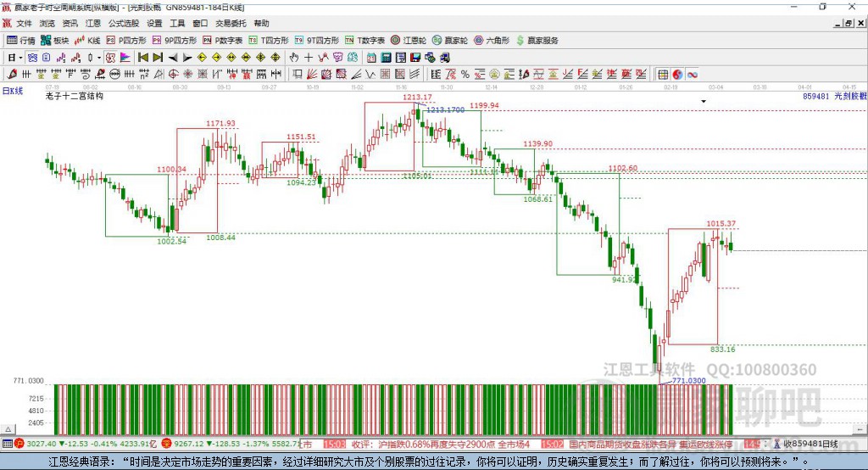868x470 pixels.
Task: Open the 板块 sector view
Action: pos(54,41)
